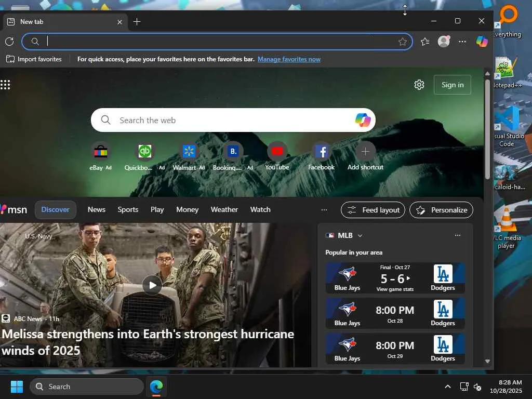Click the scrollbar up arrow
The width and height of the screenshot is (532, 399).
coord(487,74)
